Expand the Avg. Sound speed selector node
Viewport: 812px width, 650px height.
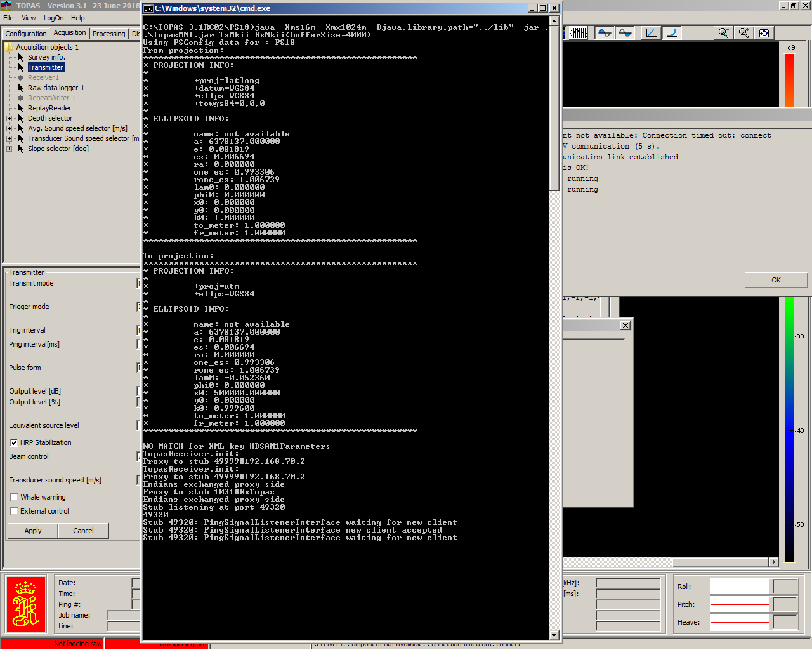point(10,128)
